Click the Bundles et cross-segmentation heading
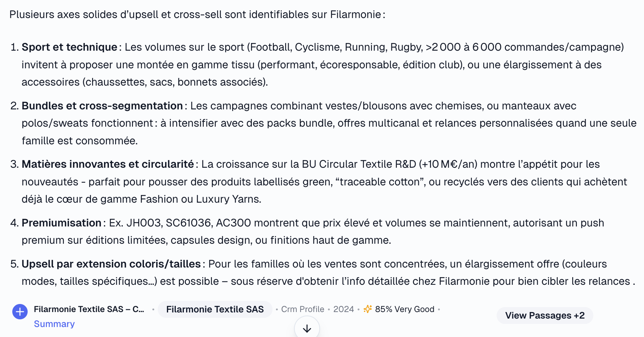The width and height of the screenshot is (644, 337). (x=102, y=106)
